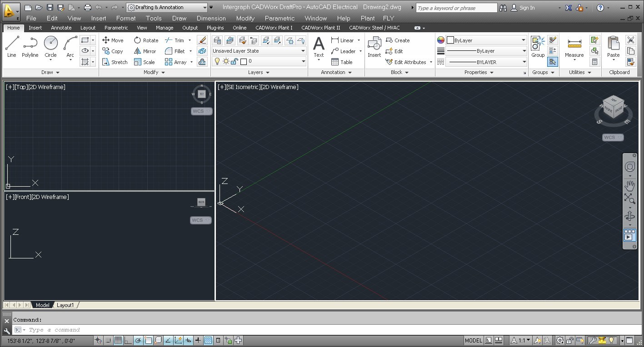Screen dimensions: 644x347
Task: Click the Hatch tool icon
Action: (85, 62)
